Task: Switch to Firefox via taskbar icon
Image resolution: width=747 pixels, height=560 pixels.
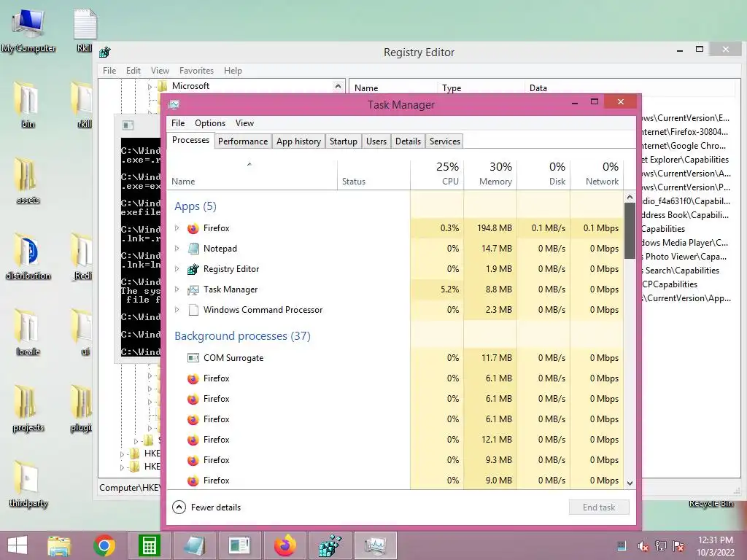Action: click(x=285, y=545)
